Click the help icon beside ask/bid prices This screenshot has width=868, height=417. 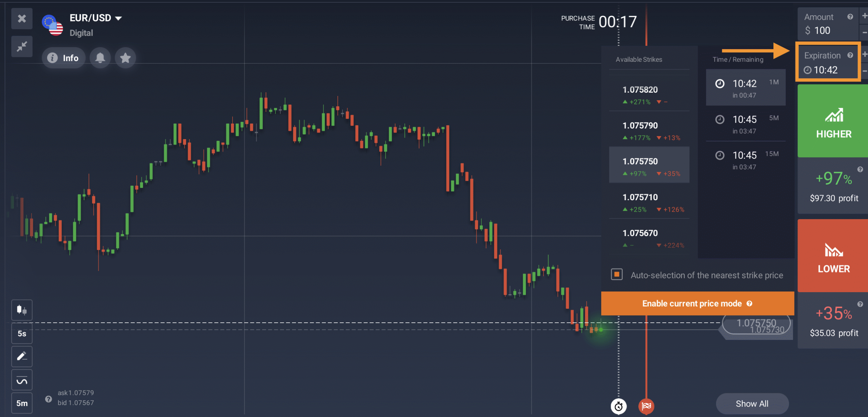[x=48, y=399]
